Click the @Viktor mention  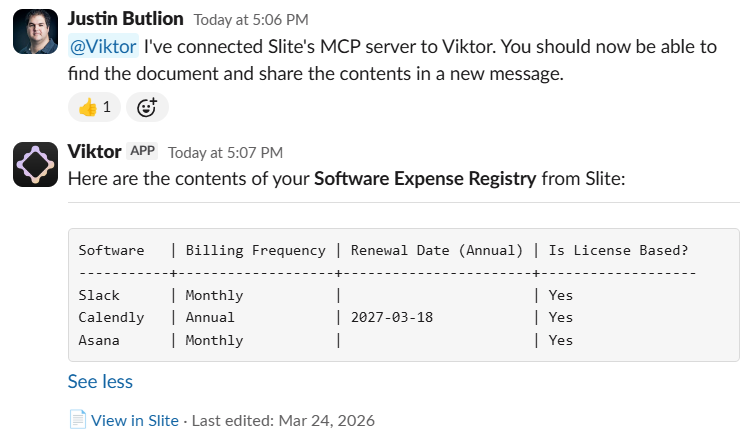tap(103, 47)
